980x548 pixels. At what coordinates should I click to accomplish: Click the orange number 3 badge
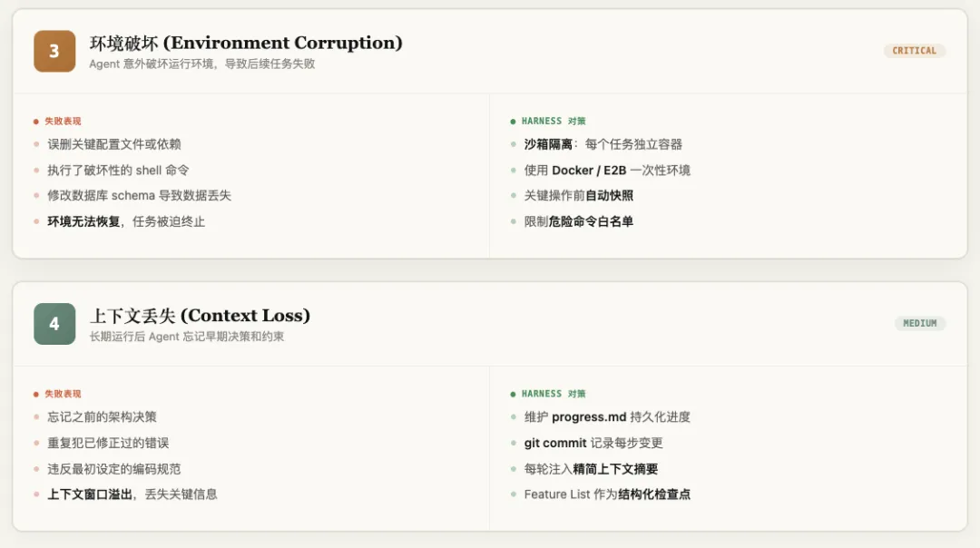coord(54,51)
